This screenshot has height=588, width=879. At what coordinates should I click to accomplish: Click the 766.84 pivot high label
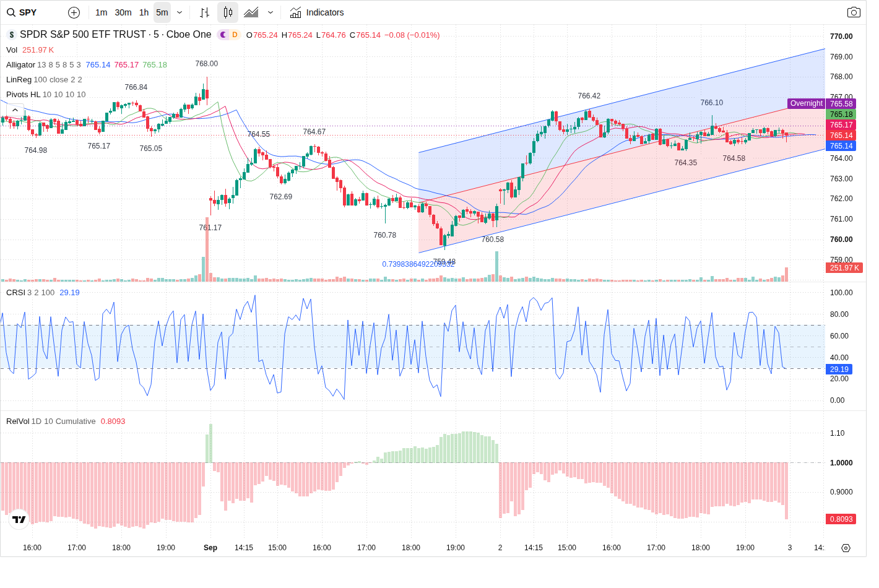[136, 87]
